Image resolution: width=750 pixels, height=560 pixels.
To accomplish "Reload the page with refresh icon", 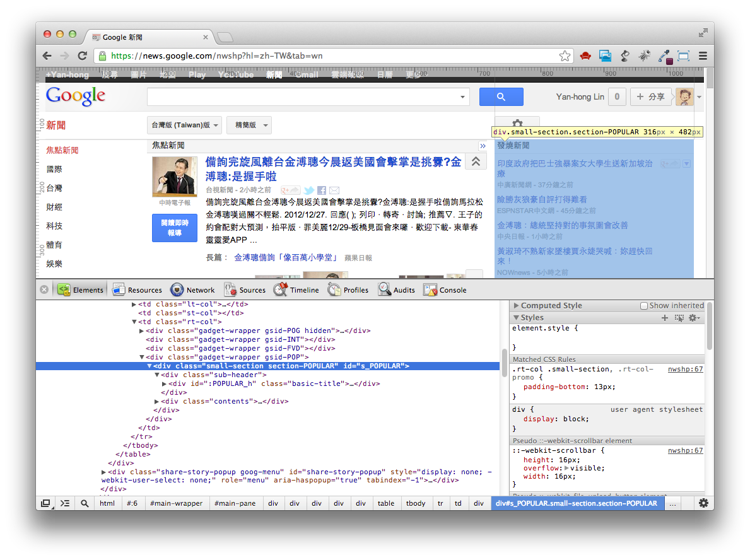I will tap(82, 56).
